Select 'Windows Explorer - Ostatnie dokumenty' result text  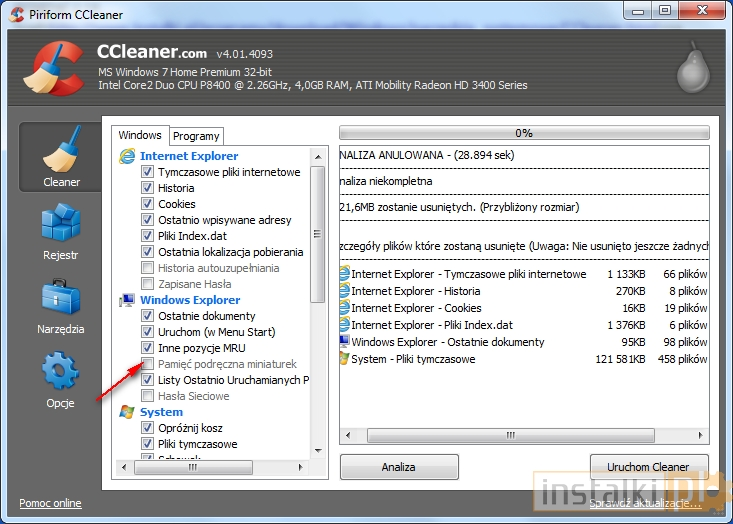(448, 342)
